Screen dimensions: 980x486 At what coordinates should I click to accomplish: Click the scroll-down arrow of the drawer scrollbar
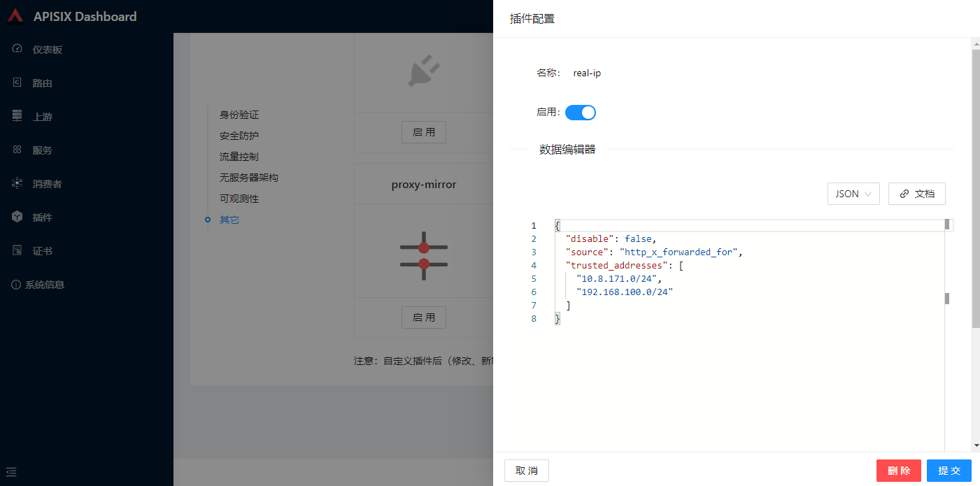(x=976, y=445)
